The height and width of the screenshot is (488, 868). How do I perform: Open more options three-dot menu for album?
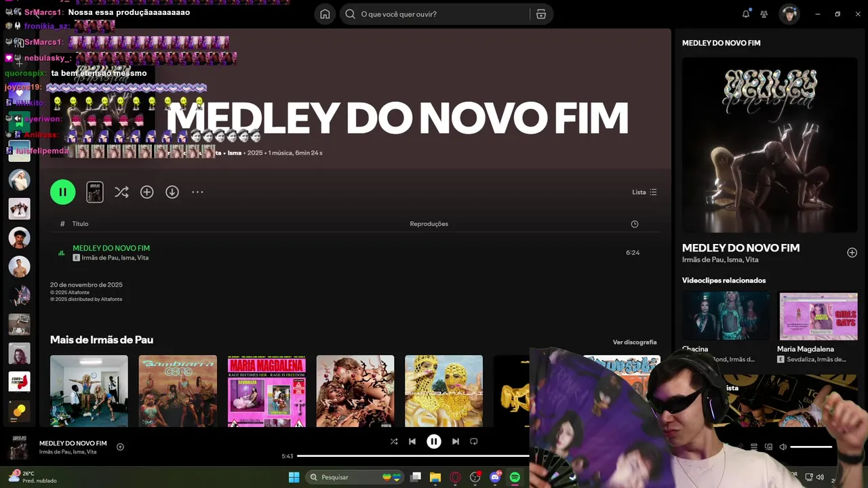point(197,192)
